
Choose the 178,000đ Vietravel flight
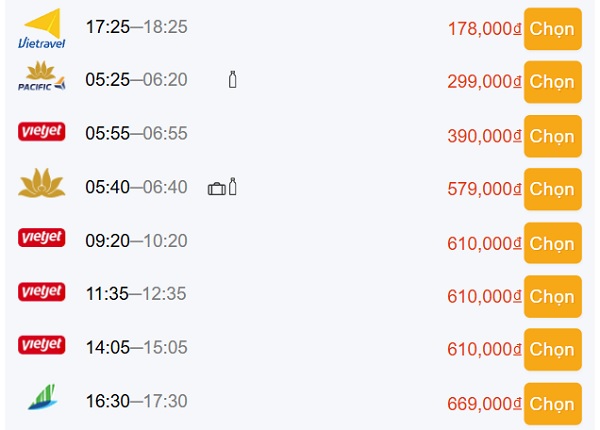553,29
